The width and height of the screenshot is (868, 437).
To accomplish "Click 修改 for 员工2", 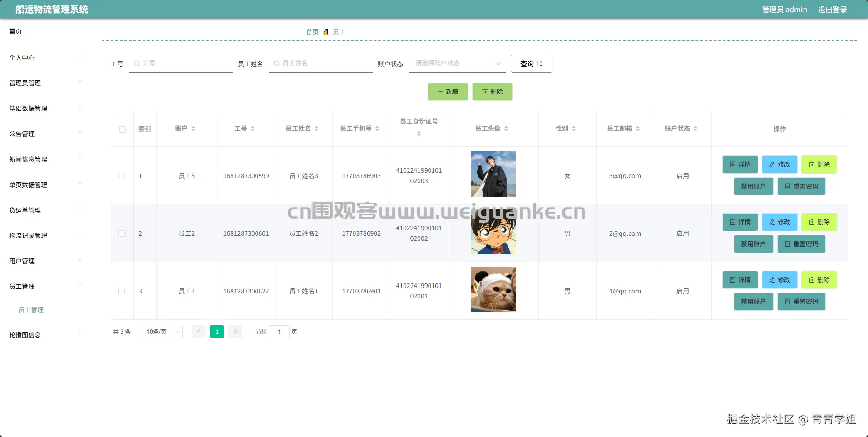I will pos(779,222).
